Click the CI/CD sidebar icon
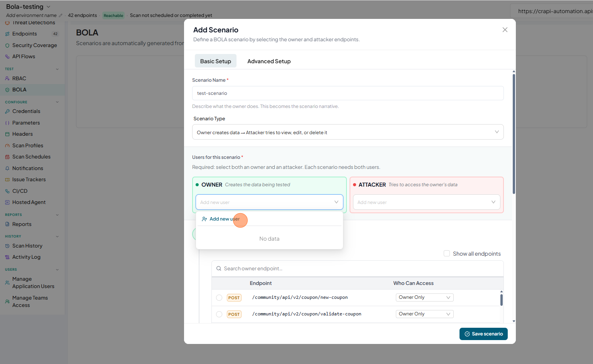This screenshot has width=593, height=364. point(7,191)
